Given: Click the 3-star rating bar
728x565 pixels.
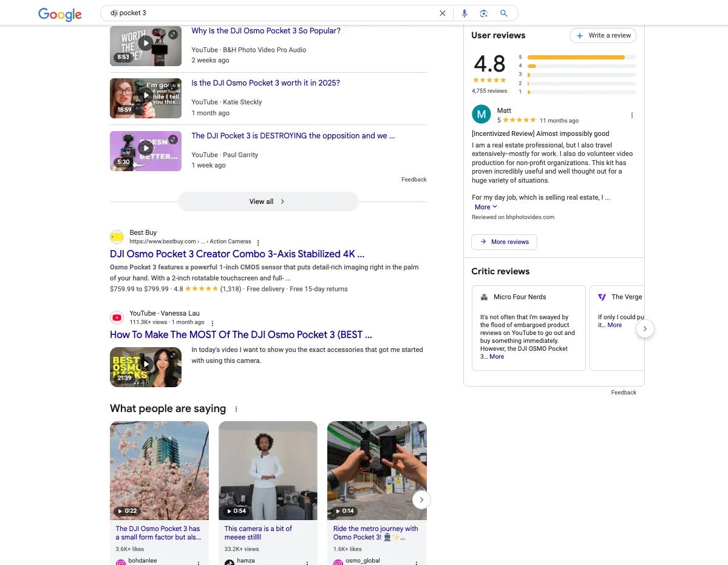Looking at the screenshot, I should (582, 75).
